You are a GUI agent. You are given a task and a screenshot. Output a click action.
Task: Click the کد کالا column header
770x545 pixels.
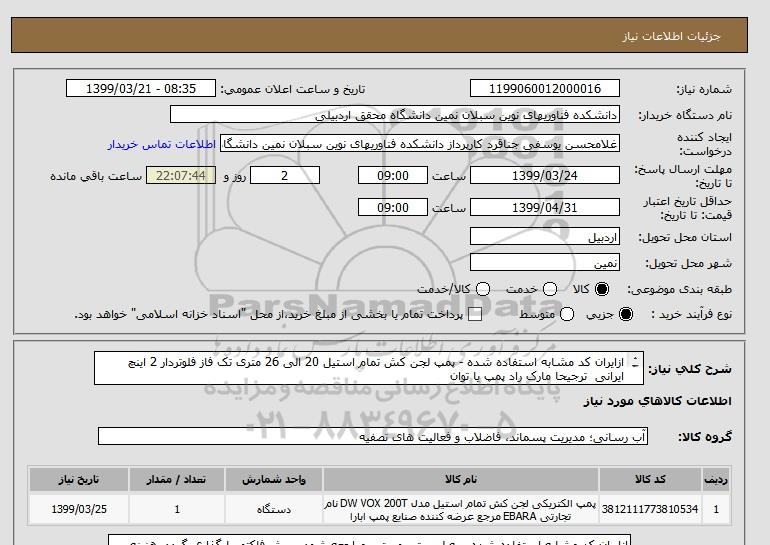pyautogui.click(x=650, y=480)
